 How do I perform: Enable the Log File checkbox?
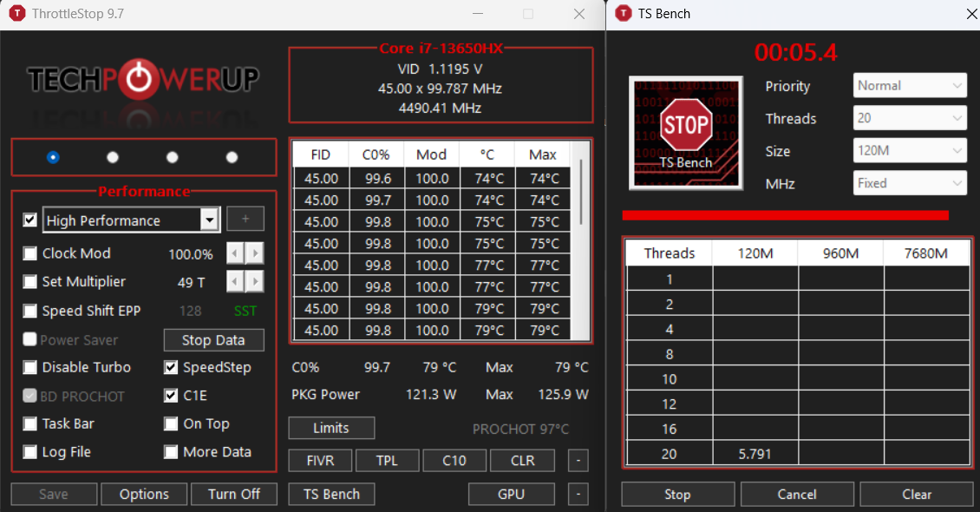[x=29, y=451]
